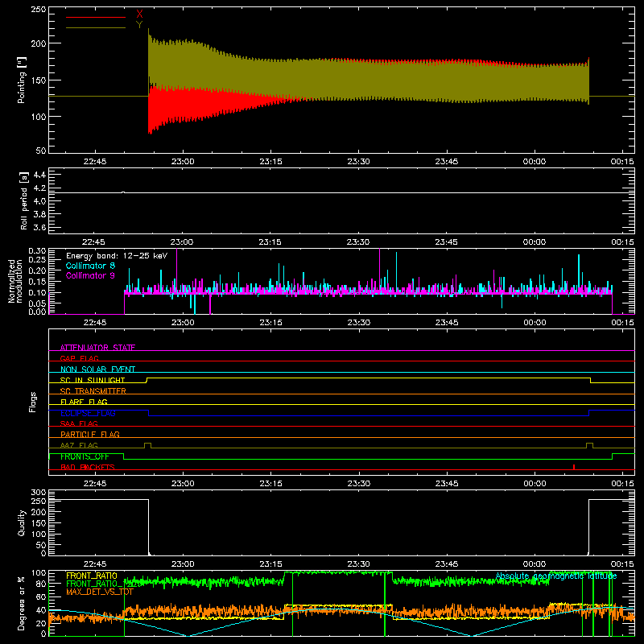Image resolution: width=644 pixels, height=644 pixels.
Task: Click the red X legend line sample
Action: click(x=96, y=17)
